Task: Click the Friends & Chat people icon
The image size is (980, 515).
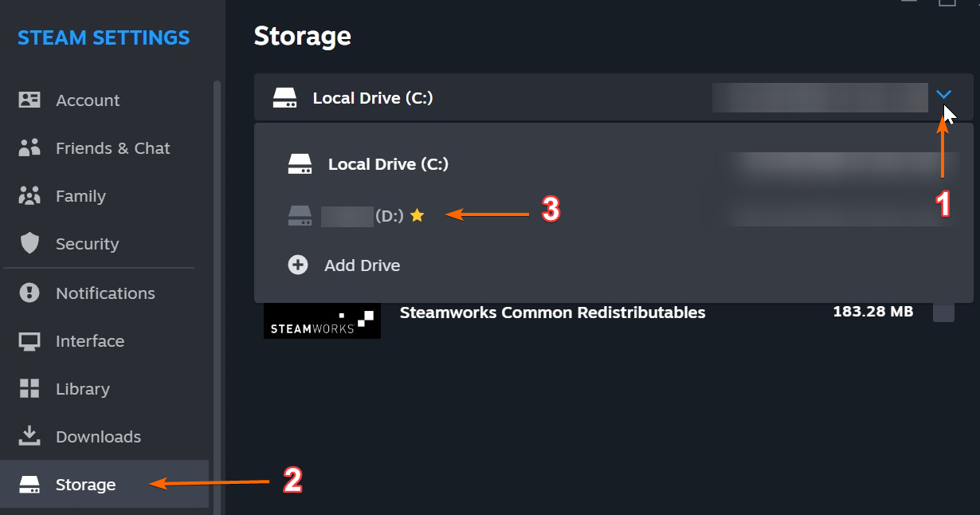Action: 29,148
